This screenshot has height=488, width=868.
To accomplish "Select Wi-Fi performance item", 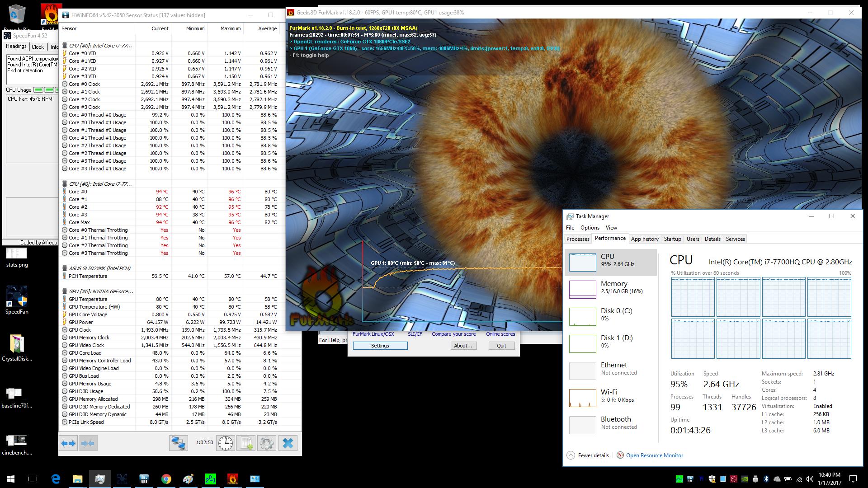I will pyautogui.click(x=611, y=398).
